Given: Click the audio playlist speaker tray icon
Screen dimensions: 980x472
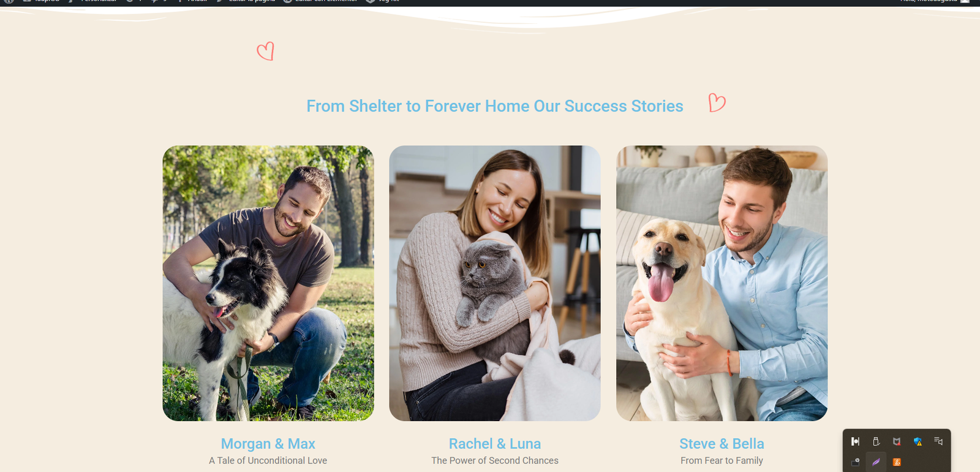Looking at the screenshot, I should pos(938,441).
